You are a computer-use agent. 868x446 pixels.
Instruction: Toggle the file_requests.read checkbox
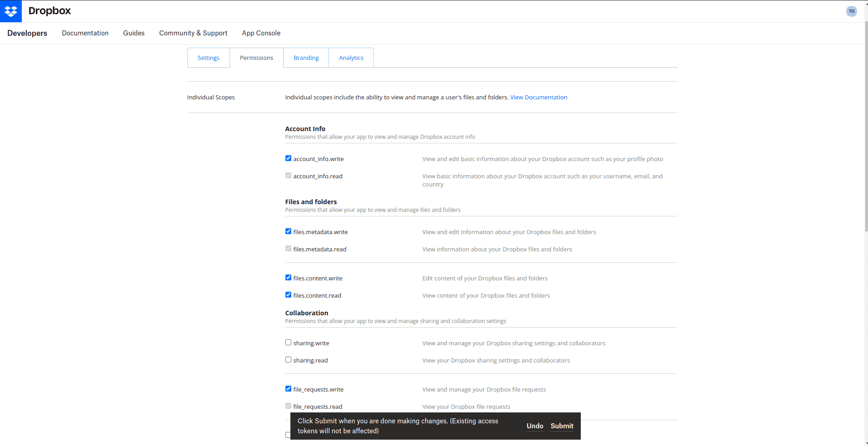click(x=288, y=406)
